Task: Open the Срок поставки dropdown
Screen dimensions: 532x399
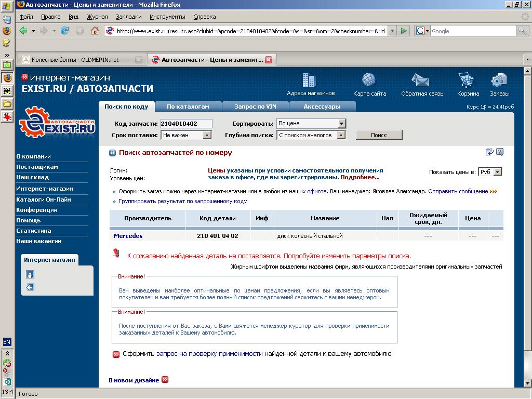Action: (207, 135)
